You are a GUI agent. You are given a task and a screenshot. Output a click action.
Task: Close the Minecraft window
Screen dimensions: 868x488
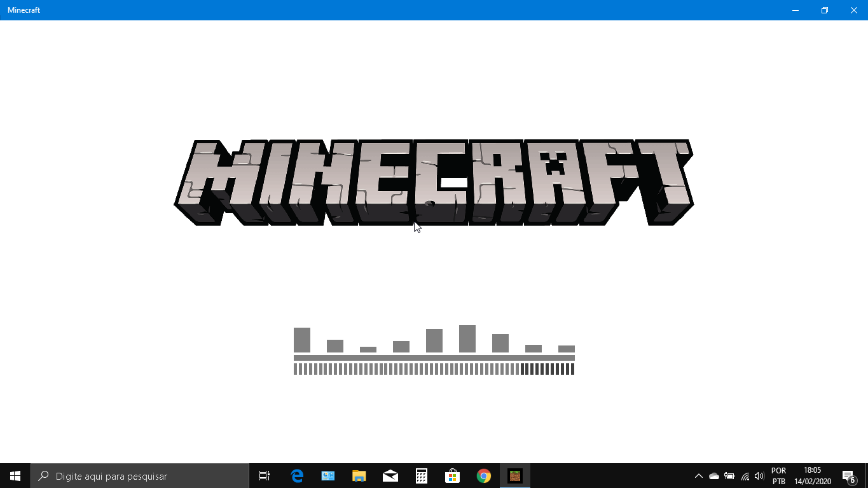click(x=854, y=10)
